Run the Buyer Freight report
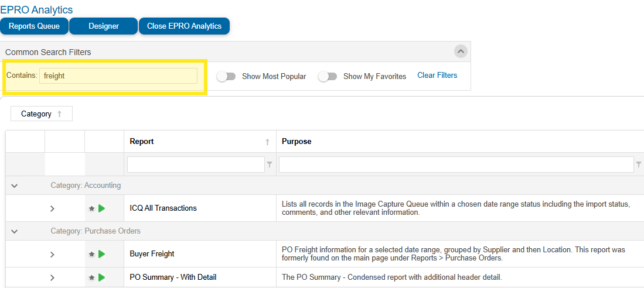 click(x=102, y=254)
